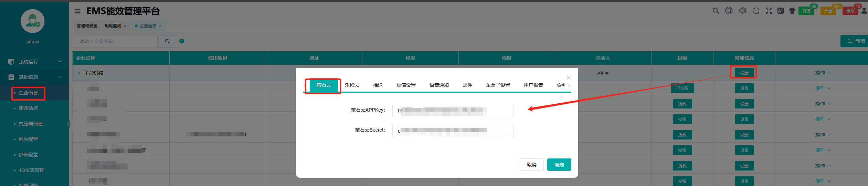Close the 企业信息 tab with its x

tap(160, 26)
